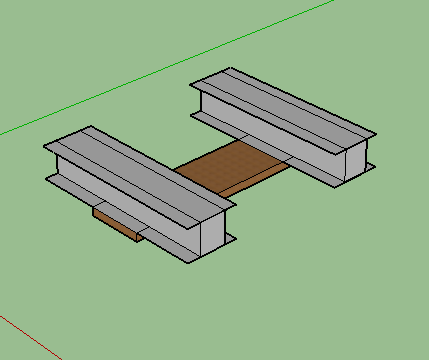Click the end web face of right beam
429x360 pixels.
[356, 161]
